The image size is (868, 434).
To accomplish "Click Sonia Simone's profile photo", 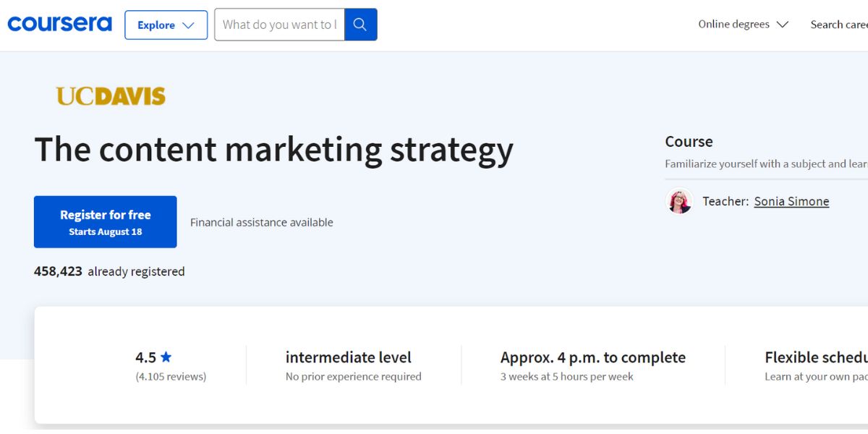I will (678, 201).
